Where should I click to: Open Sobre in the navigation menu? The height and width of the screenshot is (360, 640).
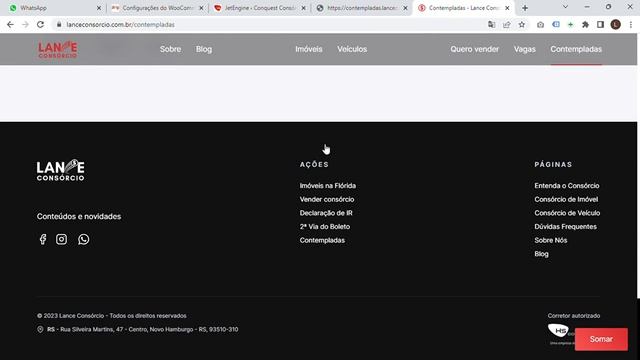pyautogui.click(x=170, y=49)
